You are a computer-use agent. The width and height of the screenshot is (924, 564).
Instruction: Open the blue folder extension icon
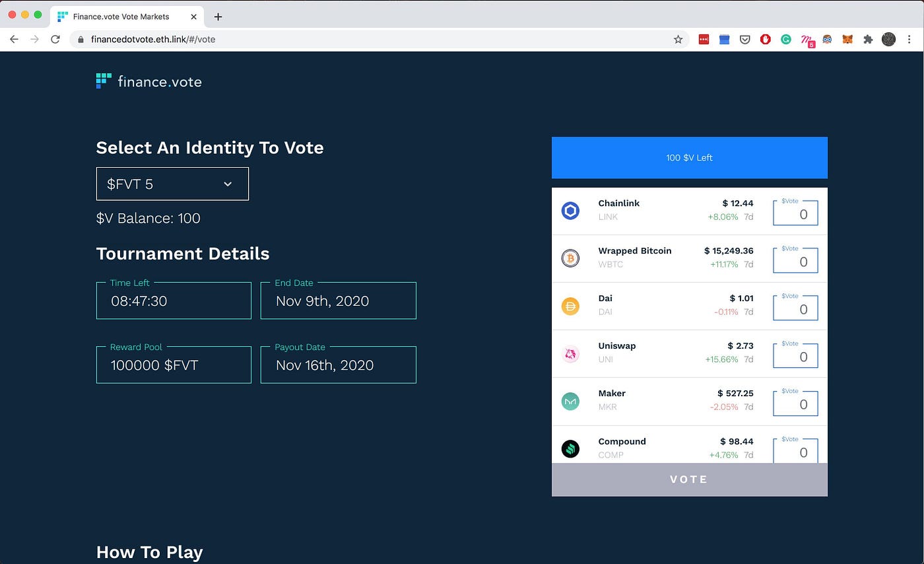(724, 39)
